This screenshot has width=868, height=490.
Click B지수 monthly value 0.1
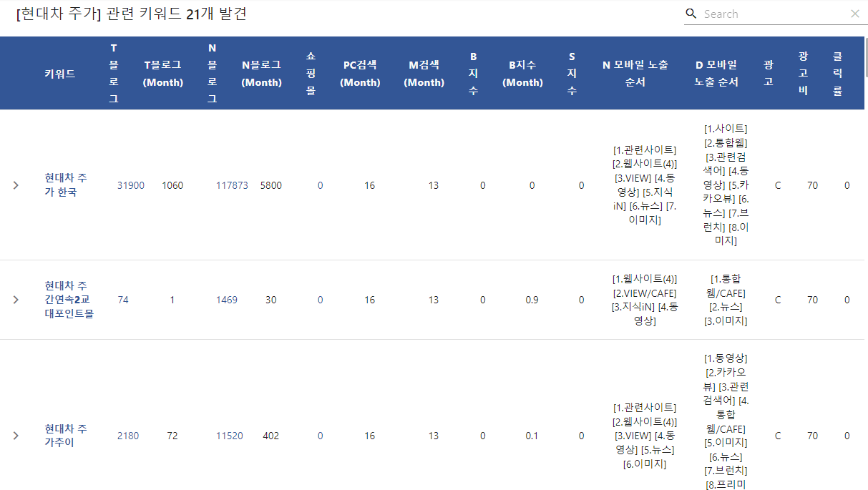click(x=532, y=436)
